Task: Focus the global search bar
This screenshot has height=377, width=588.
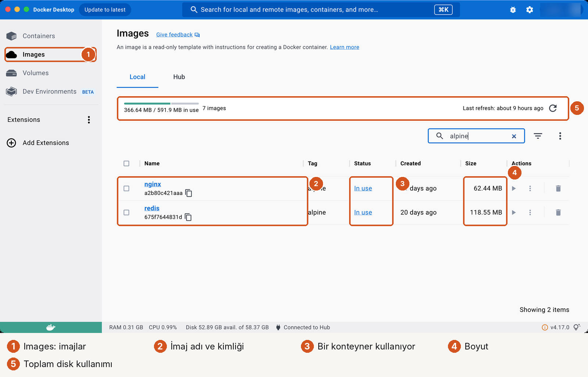Action: [321, 10]
